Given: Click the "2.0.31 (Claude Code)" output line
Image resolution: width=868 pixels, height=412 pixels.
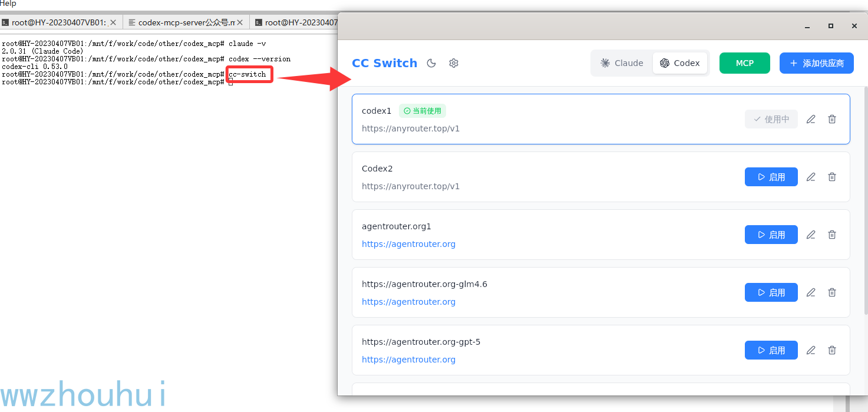Looking at the screenshot, I should coord(42,51).
